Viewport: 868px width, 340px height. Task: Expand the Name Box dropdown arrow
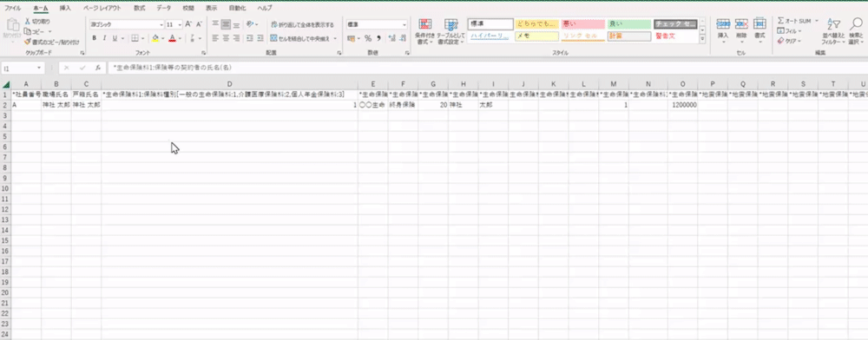(x=39, y=68)
